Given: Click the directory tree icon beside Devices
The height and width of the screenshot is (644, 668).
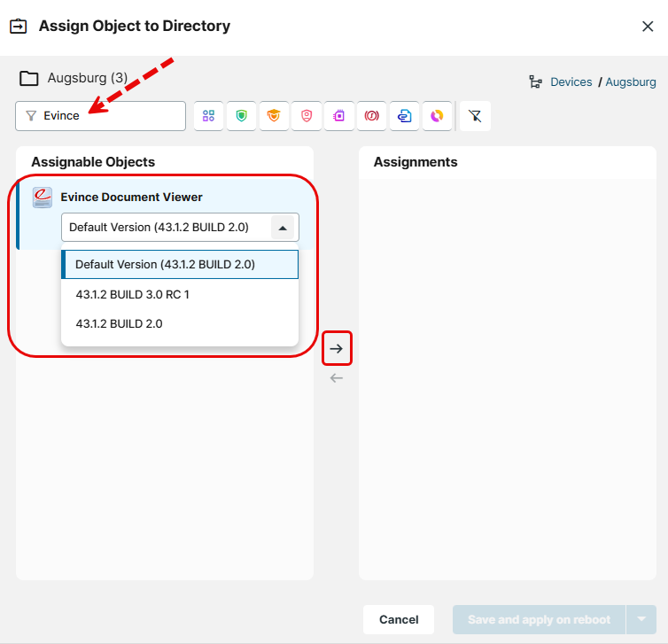Looking at the screenshot, I should [535, 81].
